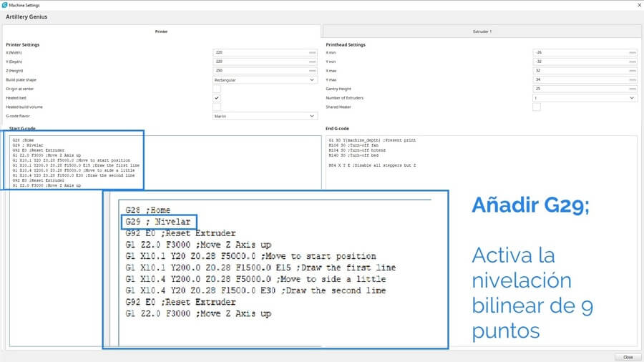The image size is (644, 362).
Task: Uncheck the Heated bed checkbox
Action: click(217, 97)
